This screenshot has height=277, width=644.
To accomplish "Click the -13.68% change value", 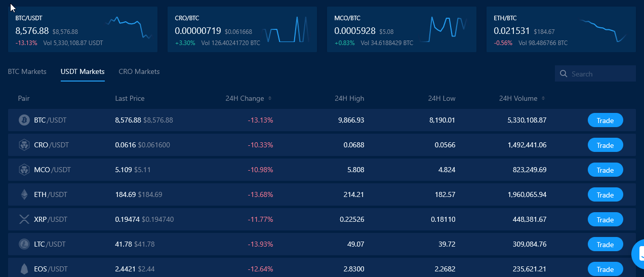I will (x=260, y=194).
